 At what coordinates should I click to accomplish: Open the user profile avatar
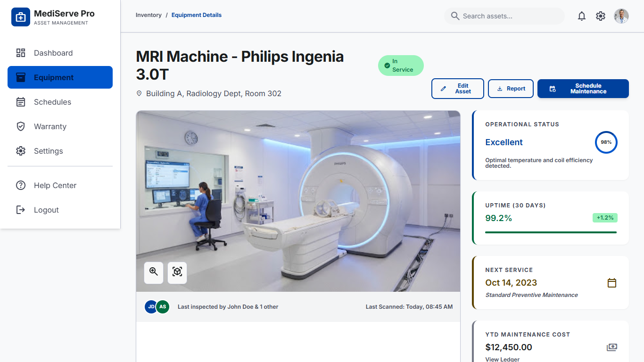point(621,16)
